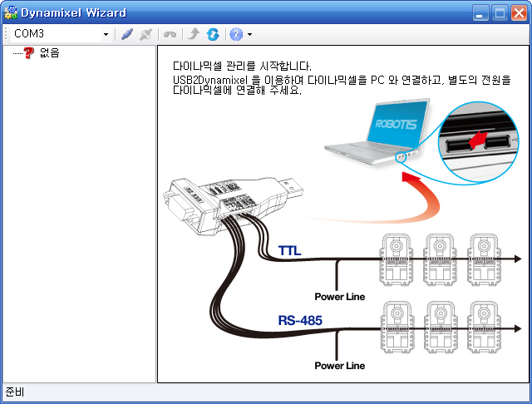532x404 pixels.
Task: Click the toolbar drag grip handle
Action: coord(6,34)
